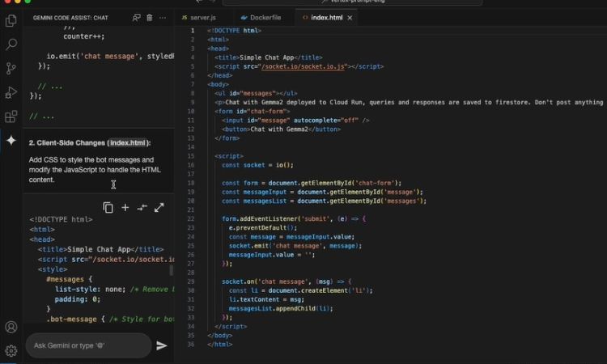Screen dimensions: 607x364
Task: Click 'socket.on' handler on line 29
Action: pos(238,281)
